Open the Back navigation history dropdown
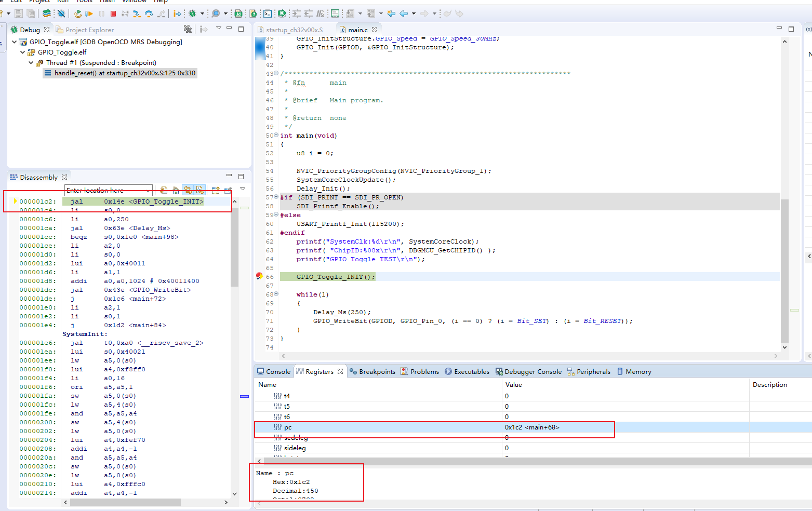 click(x=414, y=14)
